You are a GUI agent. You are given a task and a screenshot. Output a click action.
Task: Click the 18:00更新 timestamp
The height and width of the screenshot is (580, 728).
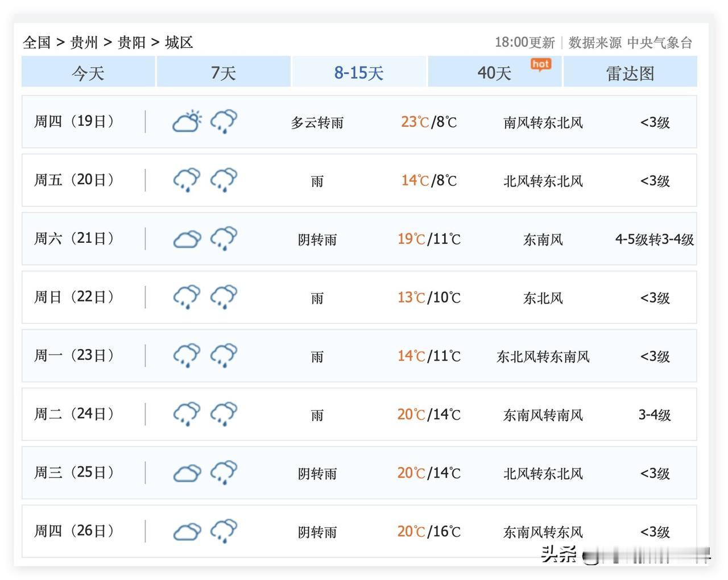point(524,43)
